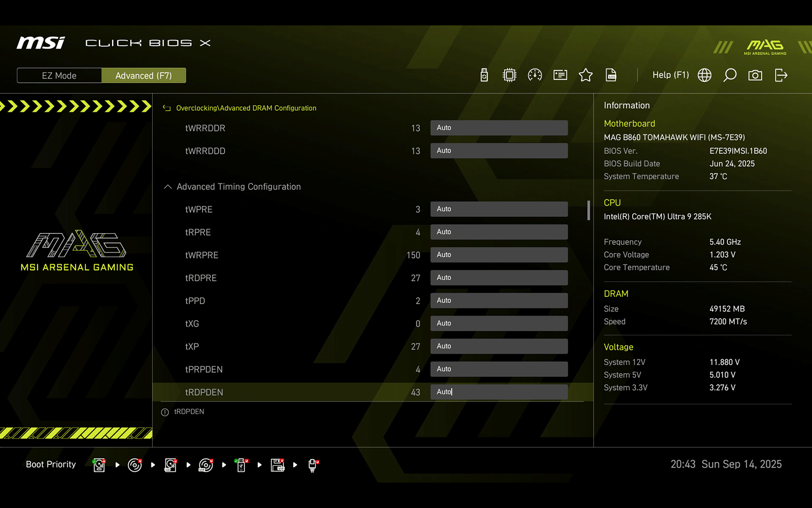Screen dimensions: 812x508
Task: Open search with the magnifier icon
Action: pos(730,75)
